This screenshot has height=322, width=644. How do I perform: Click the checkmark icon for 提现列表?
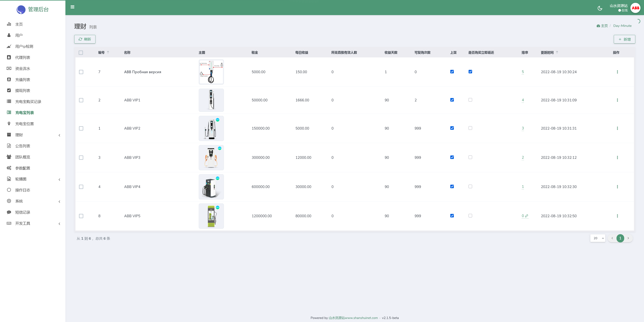pos(9,90)
